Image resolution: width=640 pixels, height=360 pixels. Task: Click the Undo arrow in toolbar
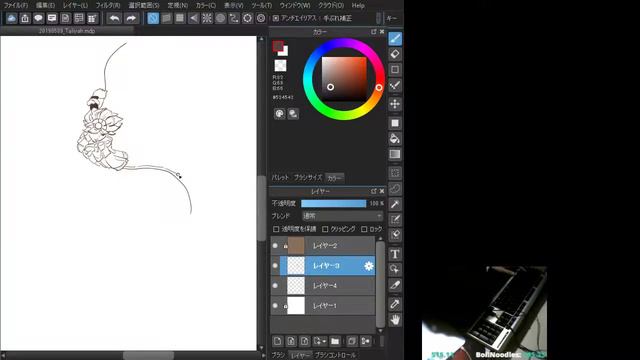click(115, 18)
